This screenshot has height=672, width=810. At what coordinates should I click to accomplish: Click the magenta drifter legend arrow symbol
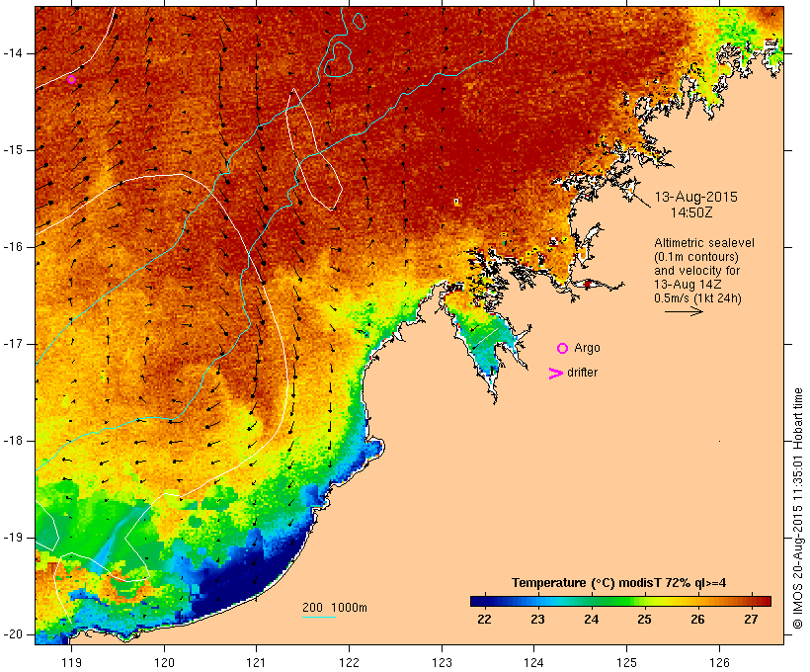[555, 374]
